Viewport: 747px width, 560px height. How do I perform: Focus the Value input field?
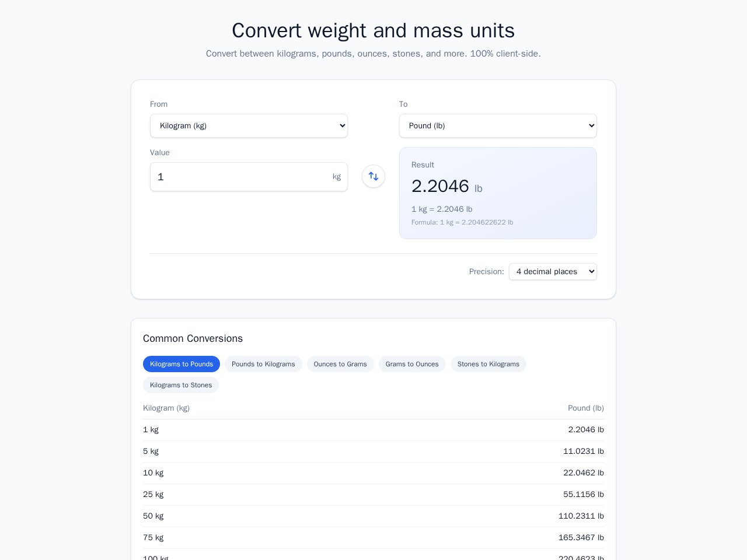coord(249,177)
